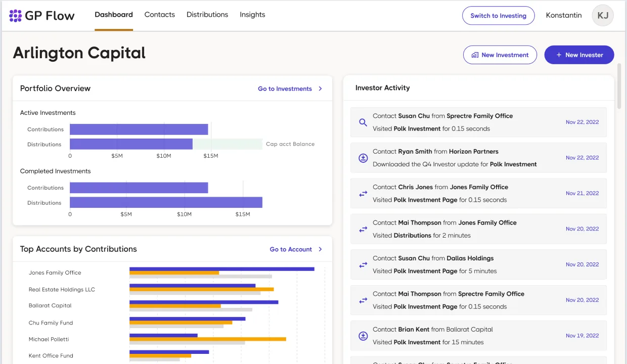The height and width of the screenshot is (364, 627).
Task: Click the Active Investments Contributions bar
Action: tap(139, 129)
